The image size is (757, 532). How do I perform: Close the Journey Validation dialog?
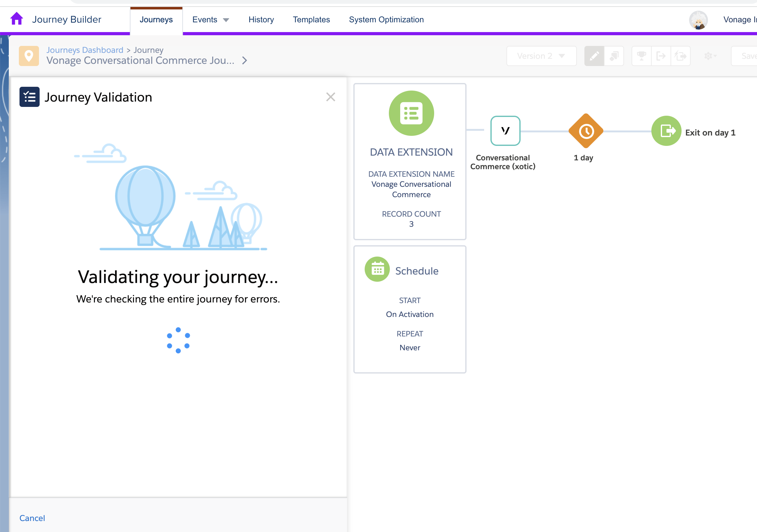331,97
